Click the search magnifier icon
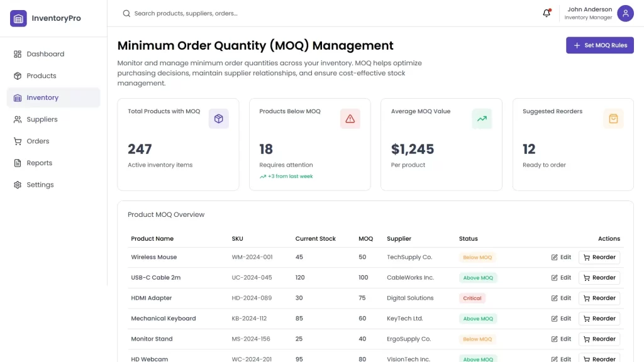The height and width of the screenshot is (362, 644). (x=126, y=13)
